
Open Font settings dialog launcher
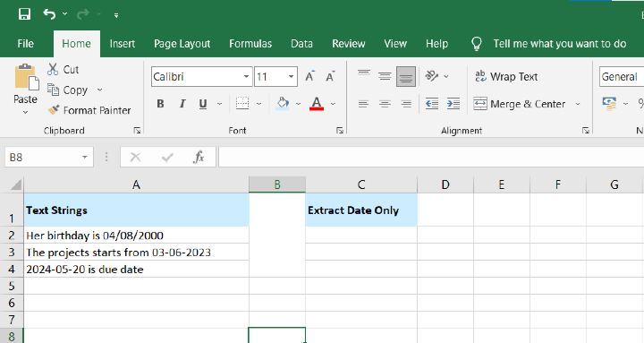point(340,131)
